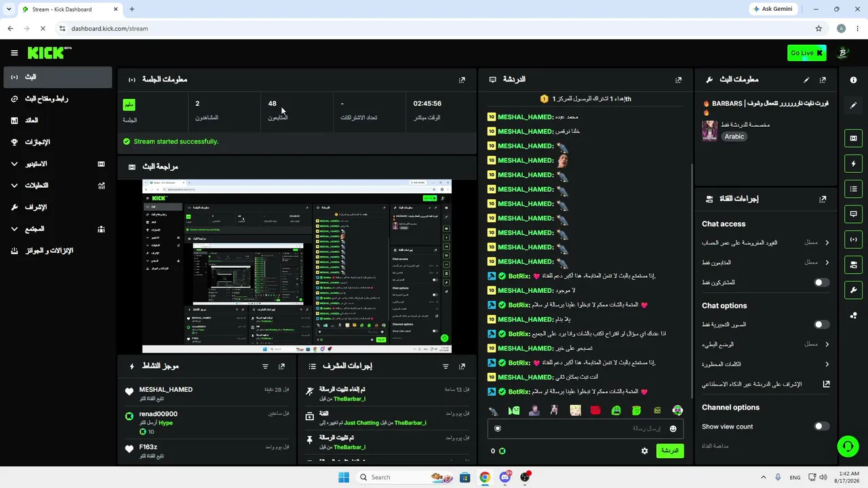Click F163z in the activity feed
868x488 pixels.
point(148,447)
